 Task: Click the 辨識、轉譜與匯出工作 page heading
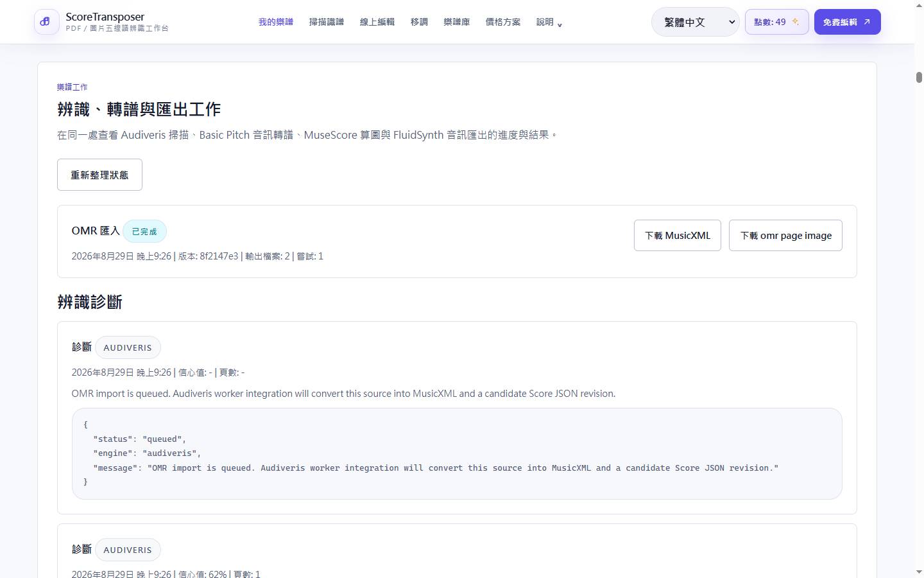click(139, 109)
